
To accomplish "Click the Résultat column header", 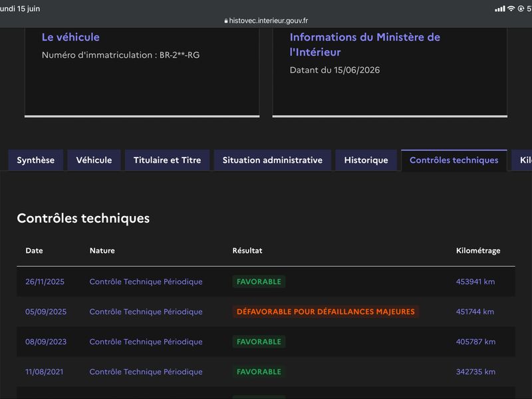I will click(247, 251).
